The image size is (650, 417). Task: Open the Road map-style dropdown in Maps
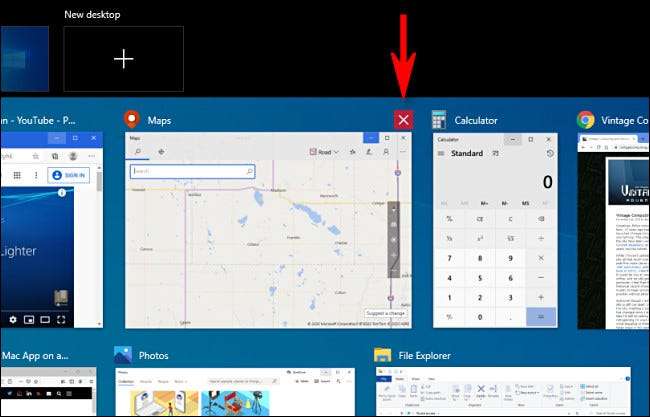pyautogui.click(x=324, y=152)
